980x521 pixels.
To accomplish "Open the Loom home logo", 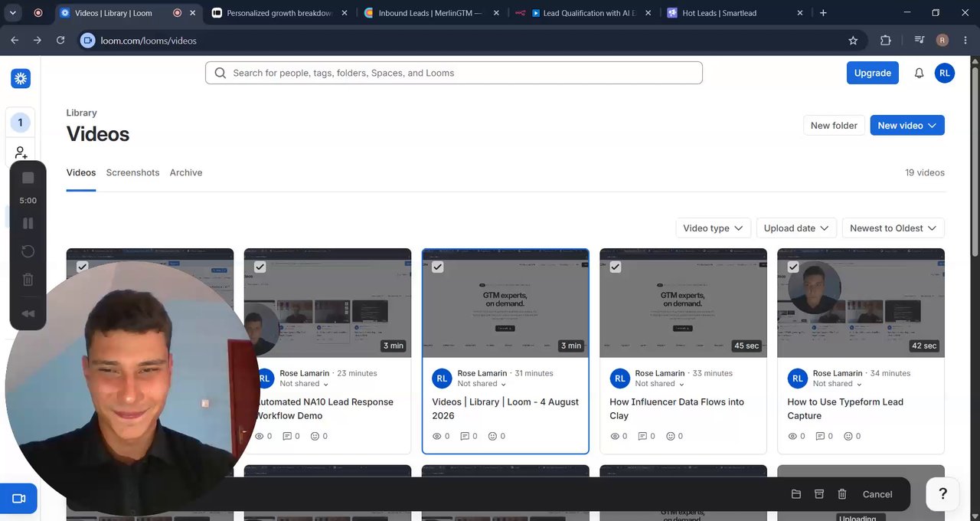I will [x=21, y=78].
